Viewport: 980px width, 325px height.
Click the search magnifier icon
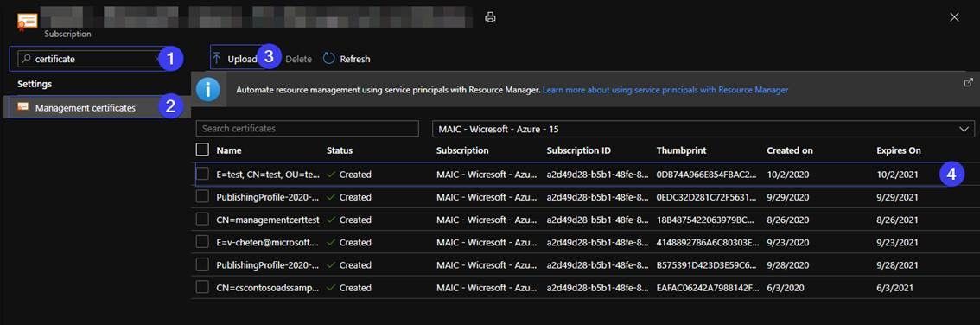pos(25,59)
